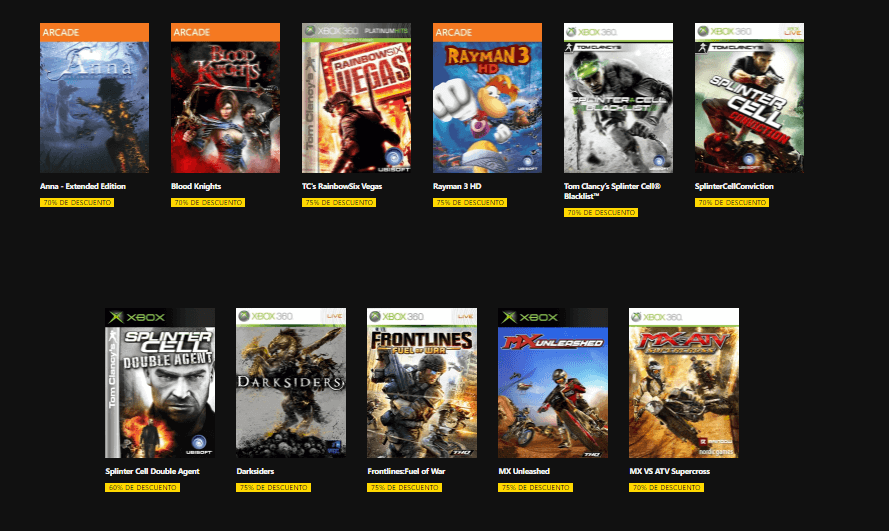
Task: Follow the SplinterCellConviction title link
Action: tap(734, 186)
